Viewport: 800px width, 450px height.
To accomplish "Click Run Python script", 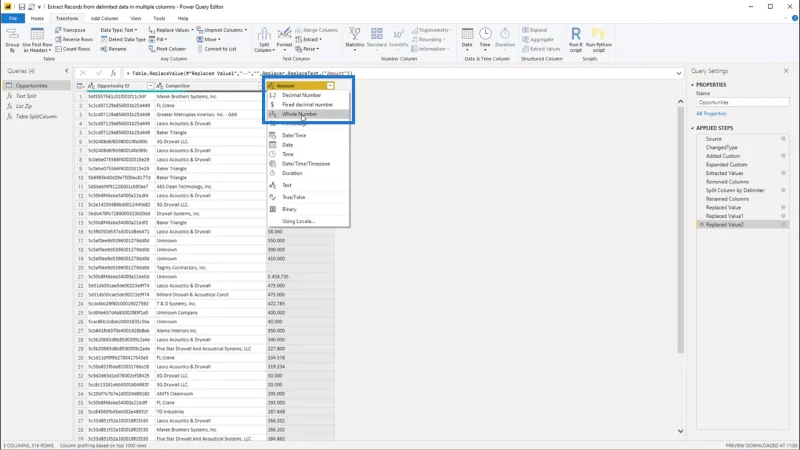I will click(x=598, y=40).
